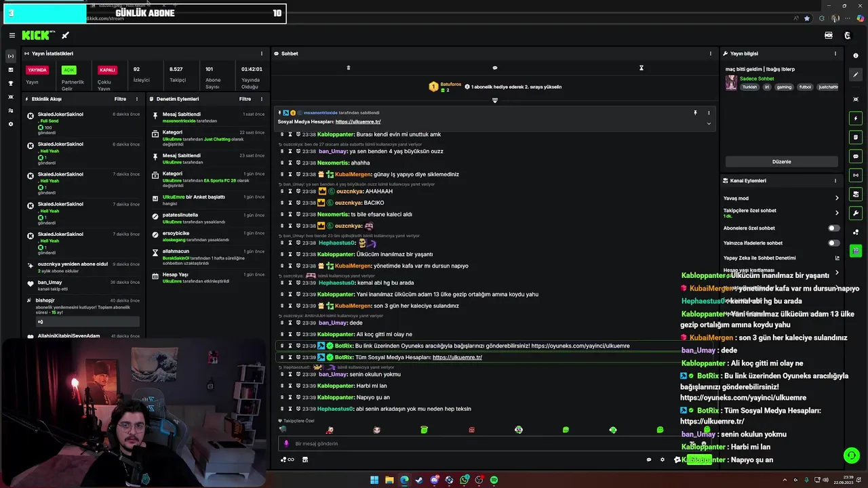The height and width of the screenshot is (488, 868).
Task: Click the trash icon at top of chat
Action: (x=349, y=68)
